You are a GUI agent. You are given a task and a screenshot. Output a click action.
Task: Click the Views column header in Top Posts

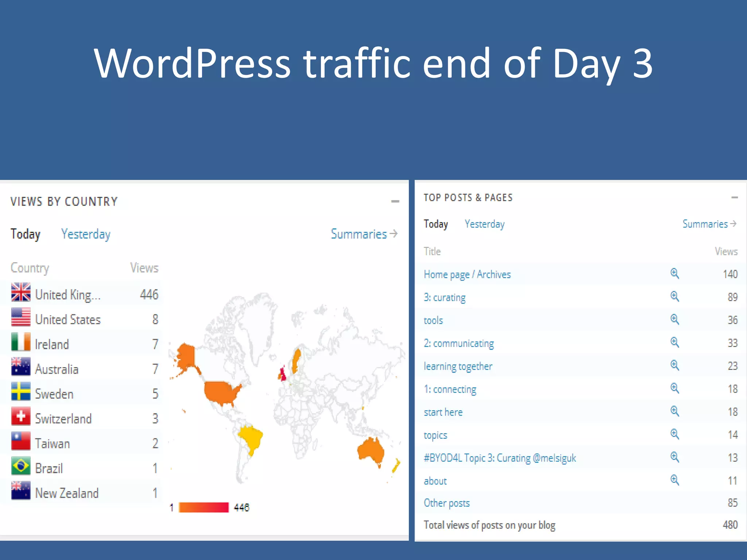(x=726, y=252)
